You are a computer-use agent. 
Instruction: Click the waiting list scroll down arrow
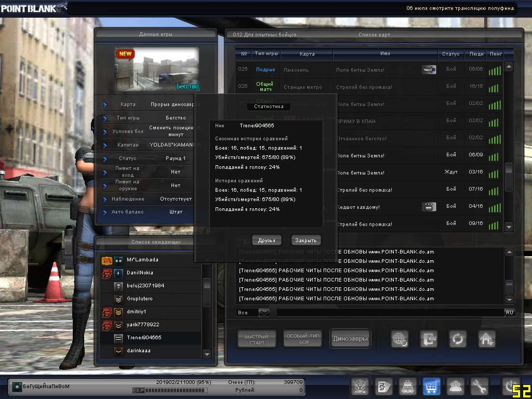pyautogui.click(x=207, y=354)
